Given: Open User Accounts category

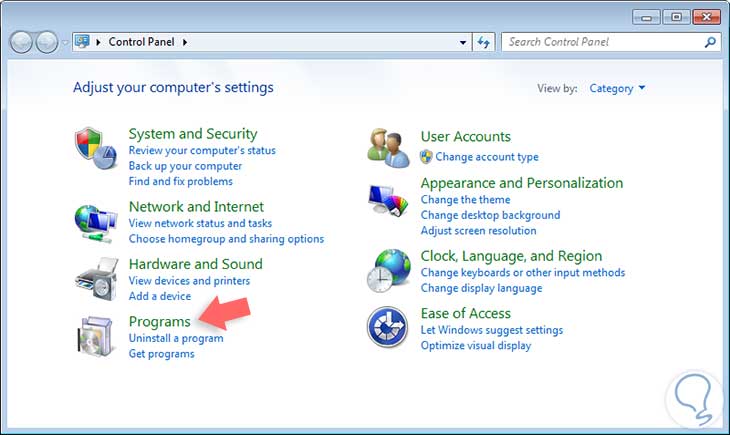Looking at the screenshot, I should tap(466, 136).
